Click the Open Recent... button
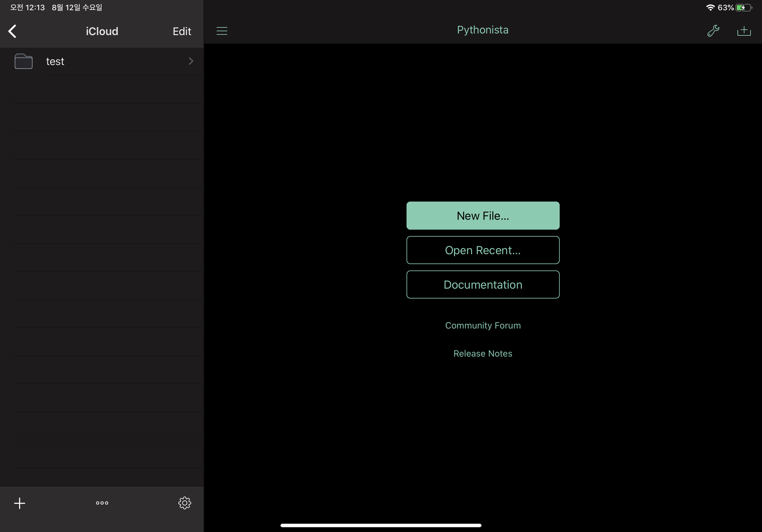 click(x=482, y=250)
